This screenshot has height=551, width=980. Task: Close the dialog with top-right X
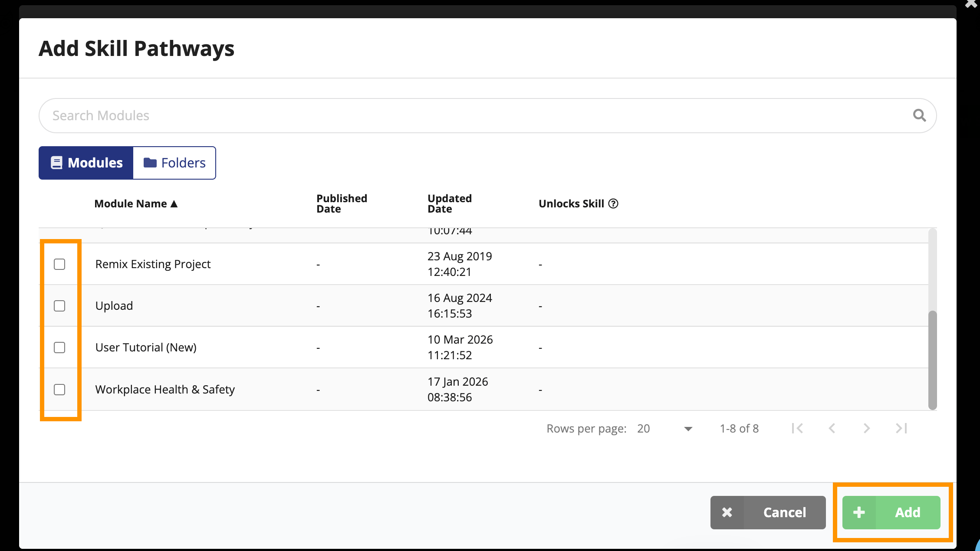tap(971, 3)
